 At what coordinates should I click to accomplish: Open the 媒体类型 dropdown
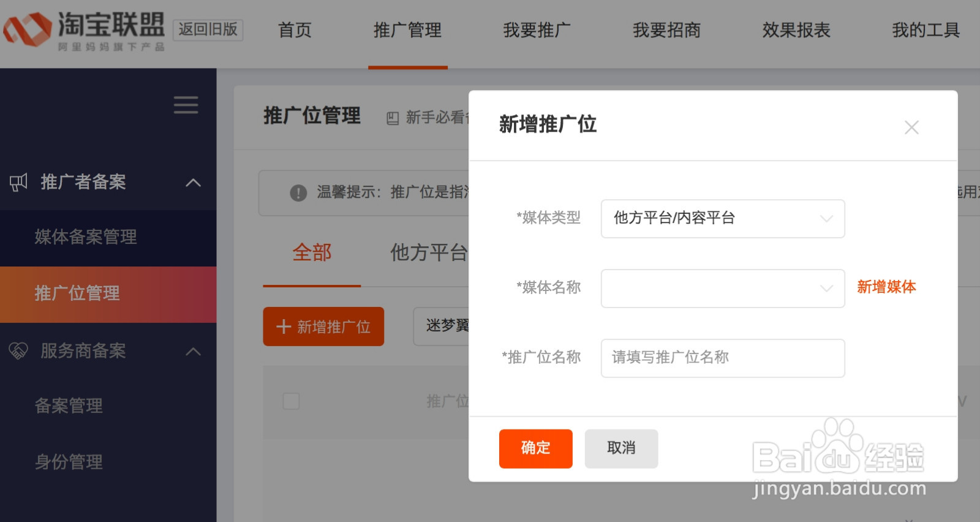723,219
